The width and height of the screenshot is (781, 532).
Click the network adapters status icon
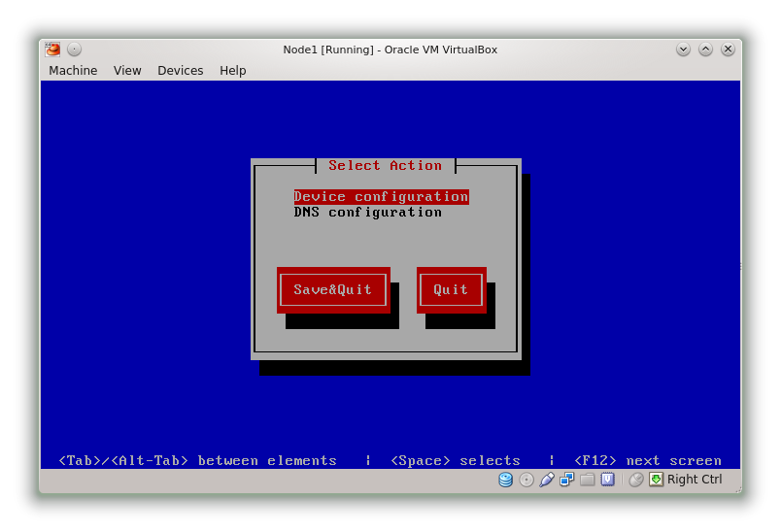click(567, 480)
